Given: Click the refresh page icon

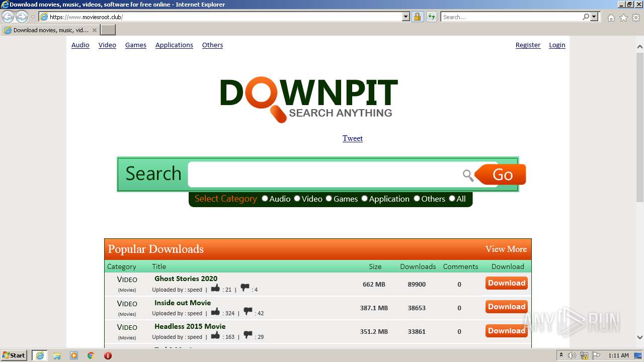Looking at the screenshot, I should click(431, 17).
